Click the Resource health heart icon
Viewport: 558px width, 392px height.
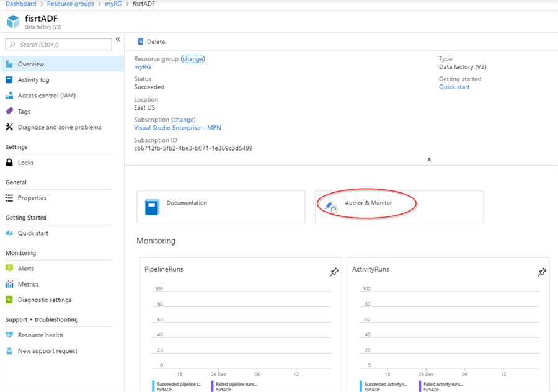[9, 335]
